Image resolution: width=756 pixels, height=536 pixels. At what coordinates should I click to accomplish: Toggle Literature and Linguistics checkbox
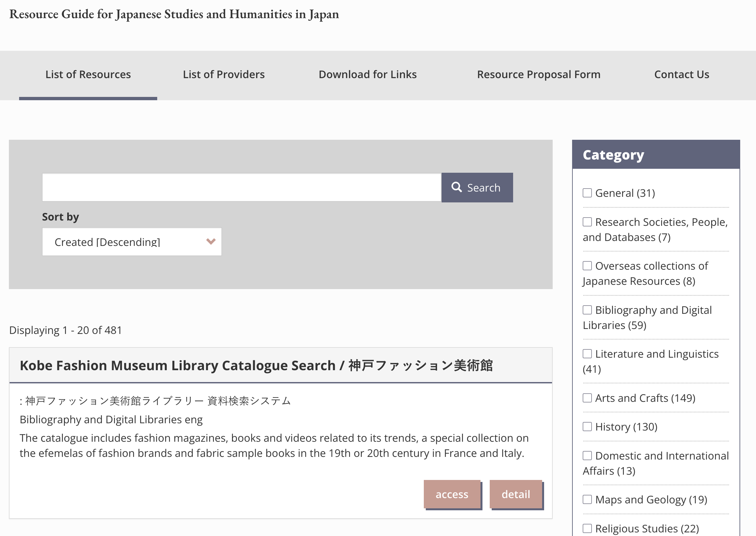pyautogui.click(x=587, y=354)
